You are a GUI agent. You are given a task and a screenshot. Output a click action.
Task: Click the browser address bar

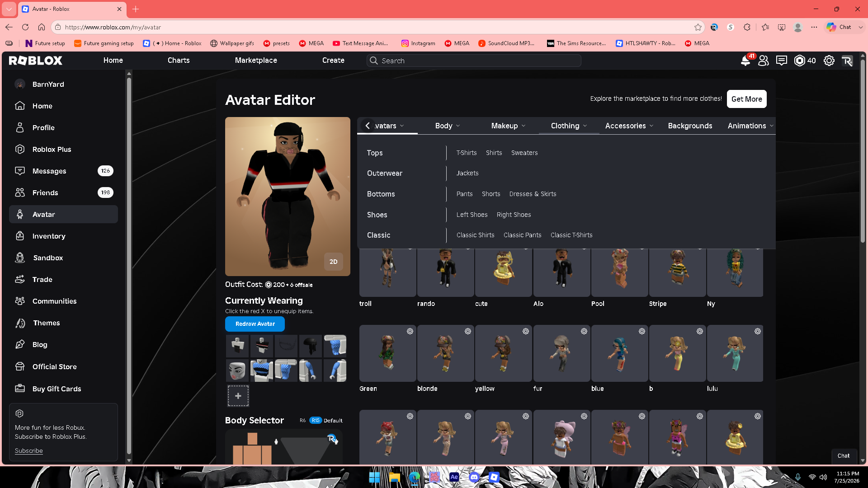pyautogui.click(x=377, y=27)
